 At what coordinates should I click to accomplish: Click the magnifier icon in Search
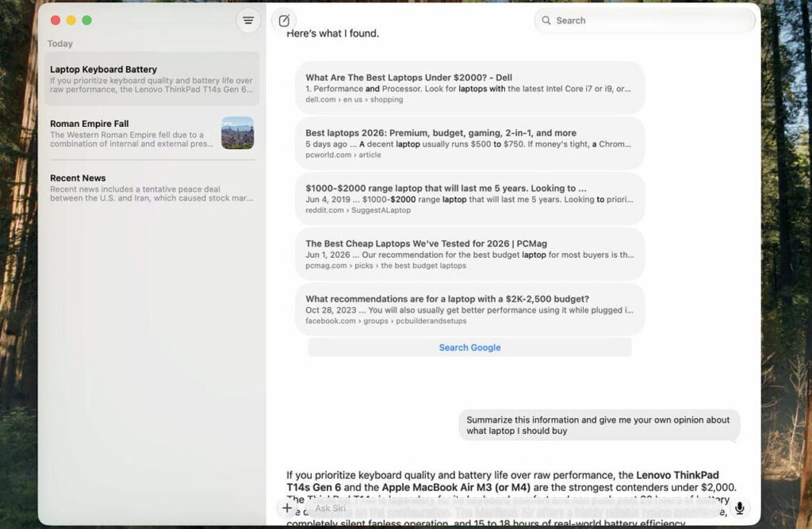click(x=546, y=21)
